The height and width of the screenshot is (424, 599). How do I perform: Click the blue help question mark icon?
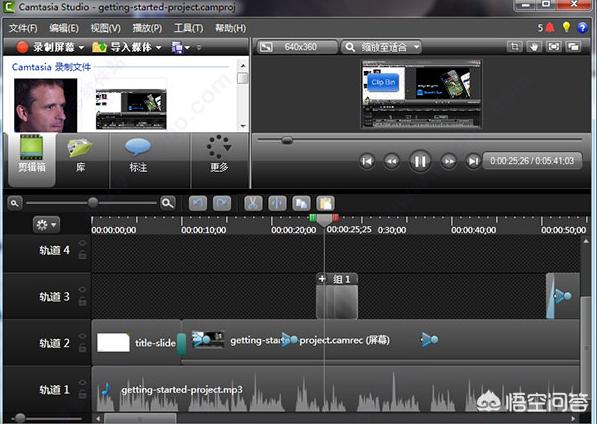tap(582, 28)
